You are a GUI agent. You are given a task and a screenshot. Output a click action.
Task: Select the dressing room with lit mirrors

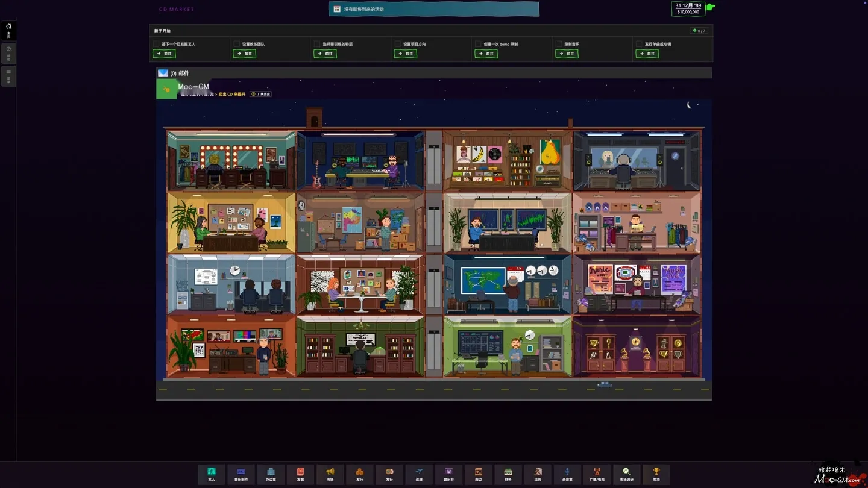(x=231, y=160)
